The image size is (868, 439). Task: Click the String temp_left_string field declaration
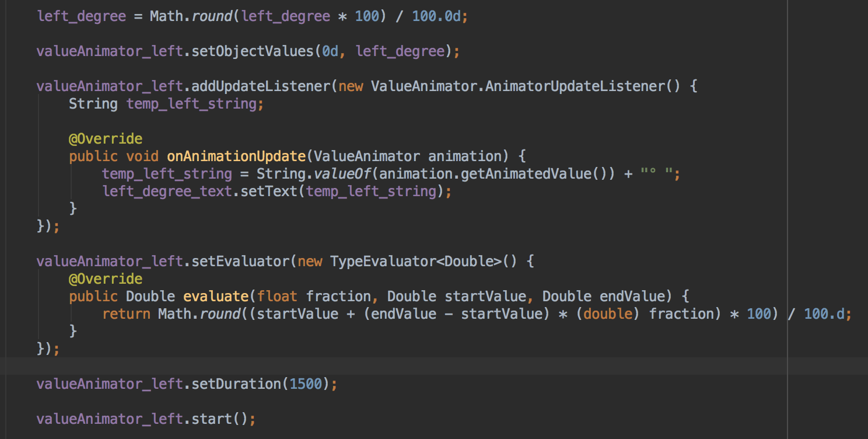pos(162,104)
